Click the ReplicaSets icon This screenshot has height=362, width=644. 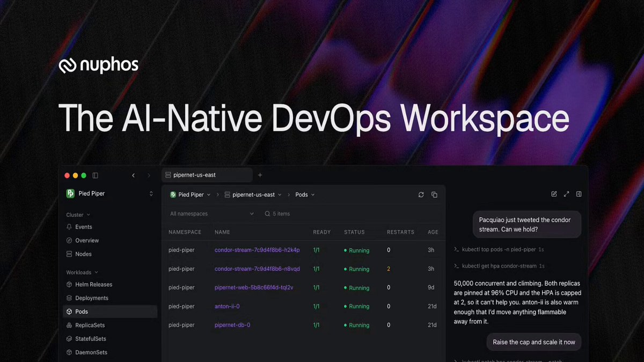(69, 325)
